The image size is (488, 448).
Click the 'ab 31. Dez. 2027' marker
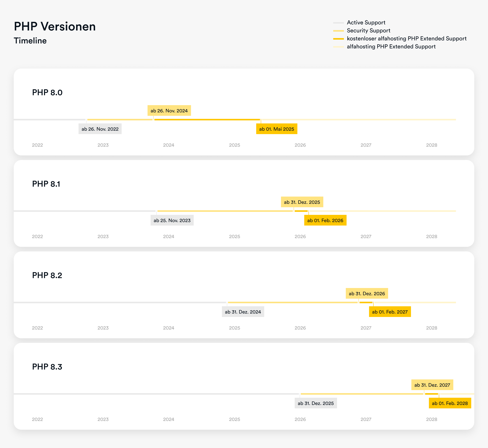pyautogui.click(x=432, y=385)
